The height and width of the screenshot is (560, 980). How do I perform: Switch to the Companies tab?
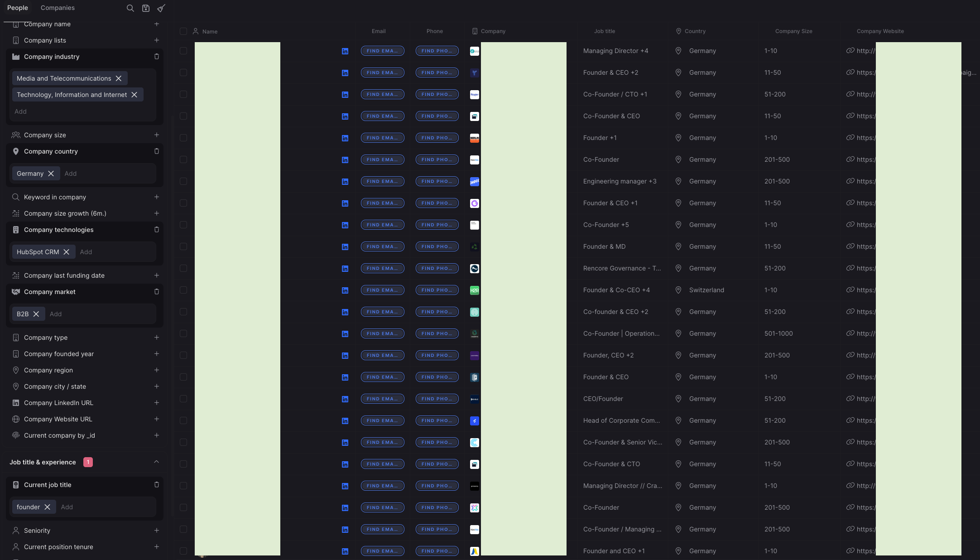58,8
